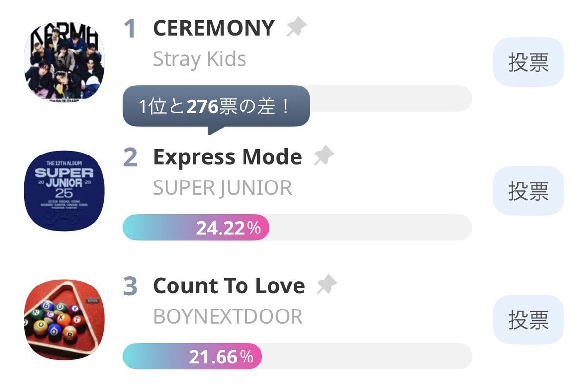588x388 pixels.
Task: Select the Express Mode song title
Action: (x=227, y=157)
